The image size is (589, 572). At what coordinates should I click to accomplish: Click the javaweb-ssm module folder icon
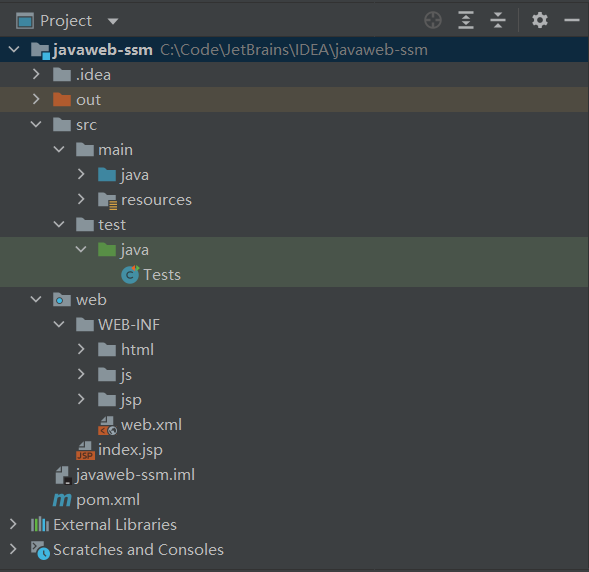pyautogui.click(x=40, y=50)
